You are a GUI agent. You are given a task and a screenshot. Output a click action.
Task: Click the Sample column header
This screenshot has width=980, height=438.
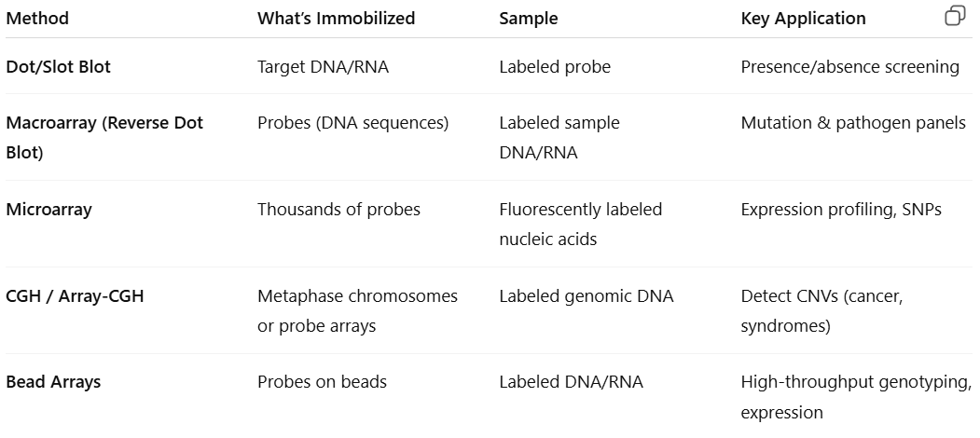(526, 19)
